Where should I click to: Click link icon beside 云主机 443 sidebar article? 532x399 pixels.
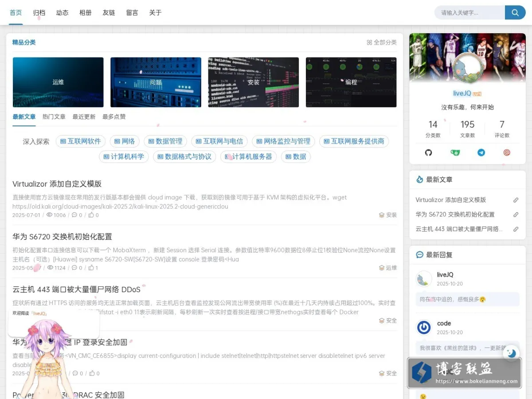pyautogui.click(x=516, y=229)
